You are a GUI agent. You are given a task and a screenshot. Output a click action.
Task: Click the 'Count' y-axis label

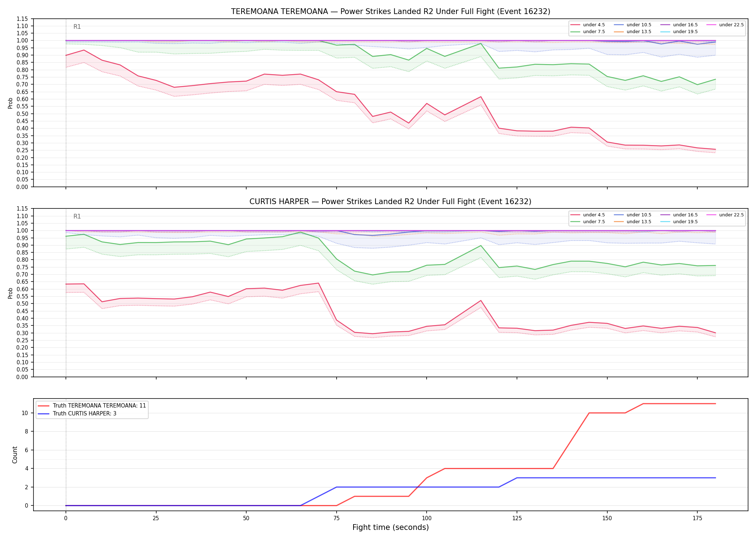pos(15,455)
